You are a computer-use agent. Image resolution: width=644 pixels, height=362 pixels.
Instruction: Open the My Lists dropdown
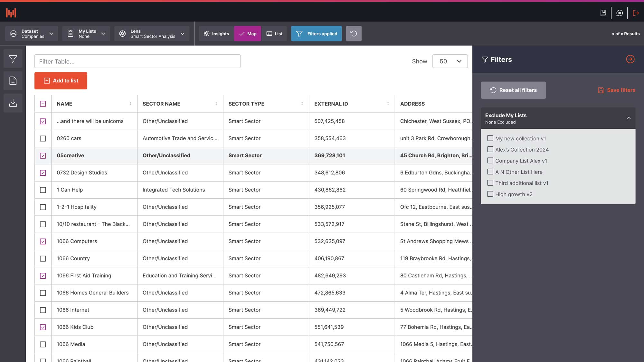point(86,33)
